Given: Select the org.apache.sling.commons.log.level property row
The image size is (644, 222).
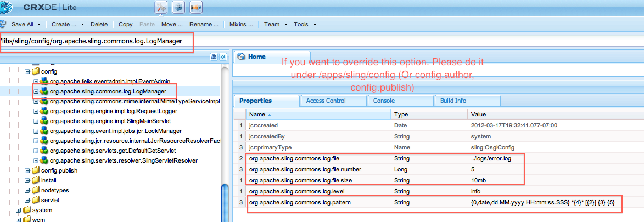Looking at the screenshot, I should point(439,192).
